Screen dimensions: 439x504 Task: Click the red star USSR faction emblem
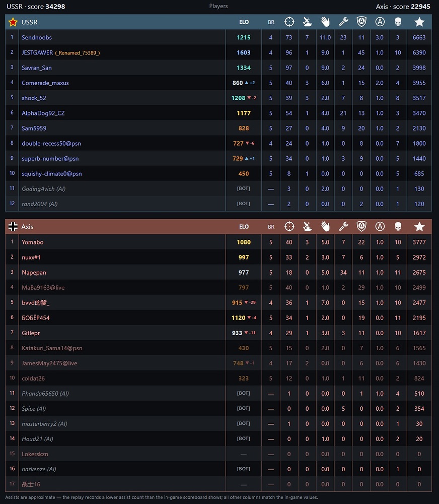13,22
